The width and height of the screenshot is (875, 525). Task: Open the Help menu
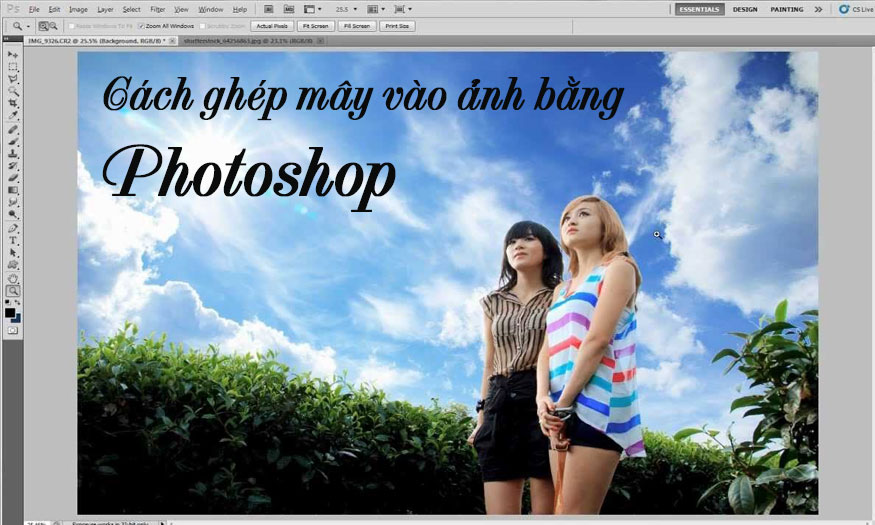[240, 9]
